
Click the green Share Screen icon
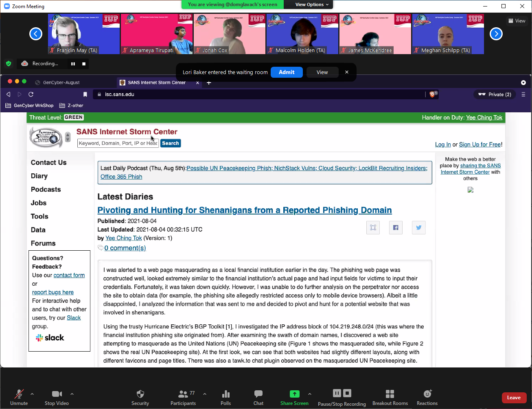coord(294,394)
